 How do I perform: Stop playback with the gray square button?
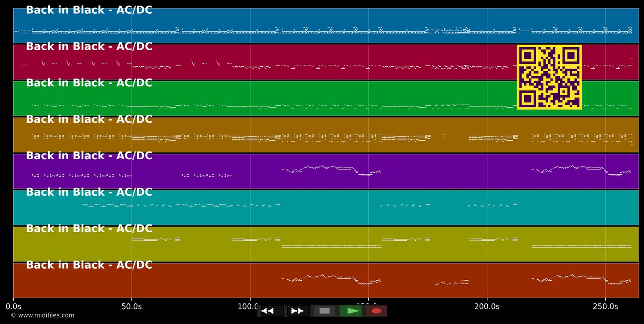pyautogui.click(x=325, y=311)
